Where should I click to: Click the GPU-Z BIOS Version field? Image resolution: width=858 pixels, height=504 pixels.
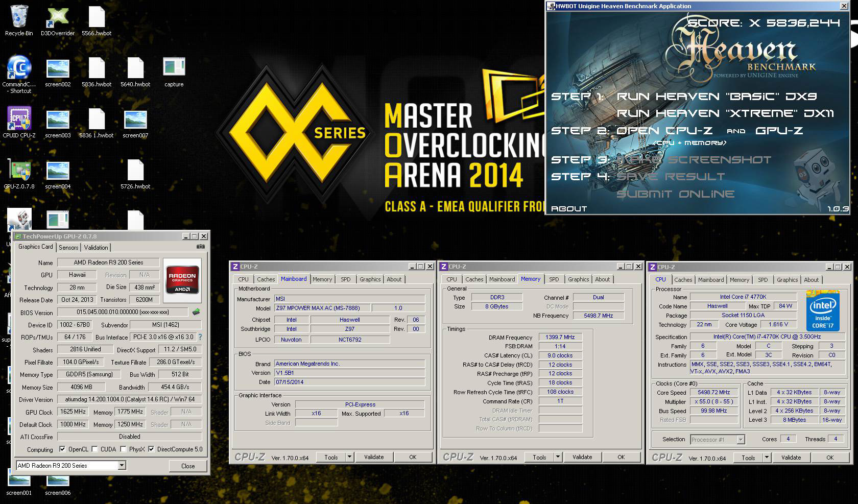[123, 312]
